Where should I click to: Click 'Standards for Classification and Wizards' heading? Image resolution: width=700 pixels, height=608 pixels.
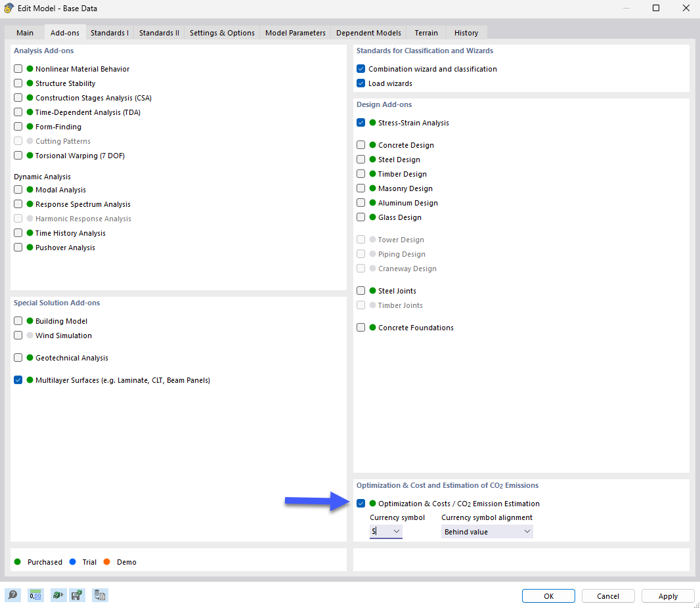[425, 51]
